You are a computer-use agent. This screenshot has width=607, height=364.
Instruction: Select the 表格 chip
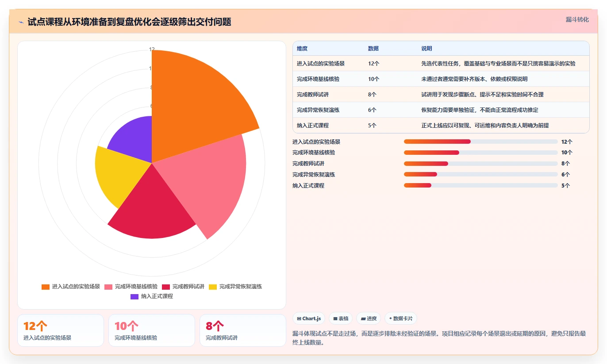(341, 318)
